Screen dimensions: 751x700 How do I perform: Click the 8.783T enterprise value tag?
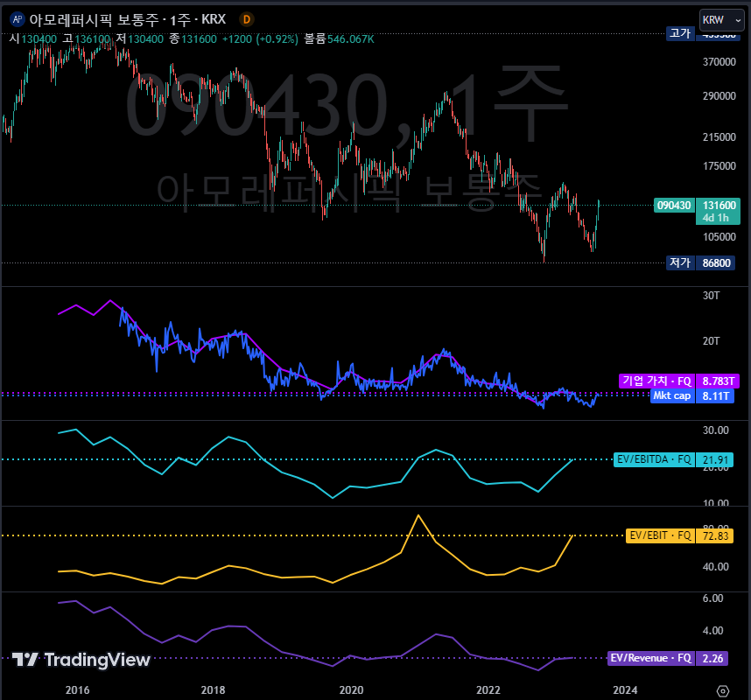click(x=718, y=381)
